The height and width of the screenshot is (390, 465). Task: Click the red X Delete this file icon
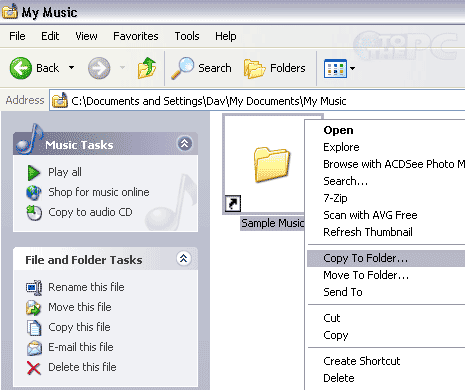[34, 368]
